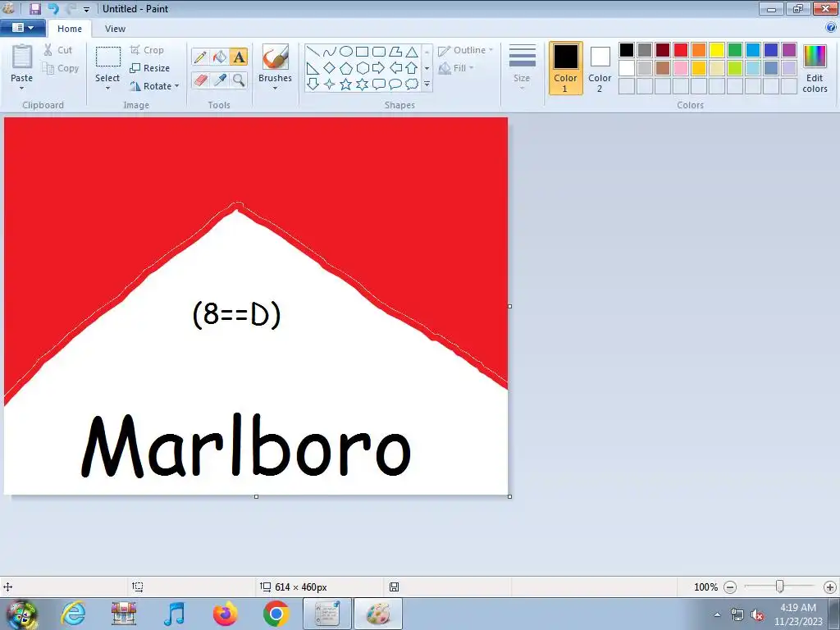Open the Fill dropdown
Screen dimensions: 840x630
[456, 68]
